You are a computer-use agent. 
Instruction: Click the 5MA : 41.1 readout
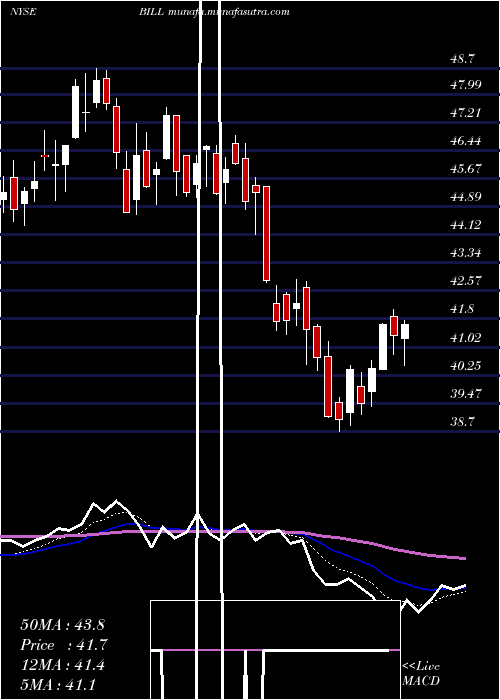click(58, 684)
